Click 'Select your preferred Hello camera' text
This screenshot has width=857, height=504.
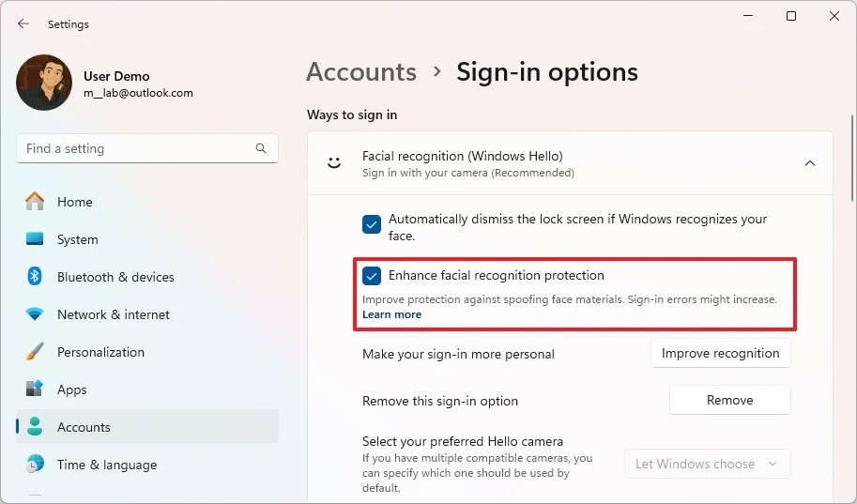click(x=463, y=441)
